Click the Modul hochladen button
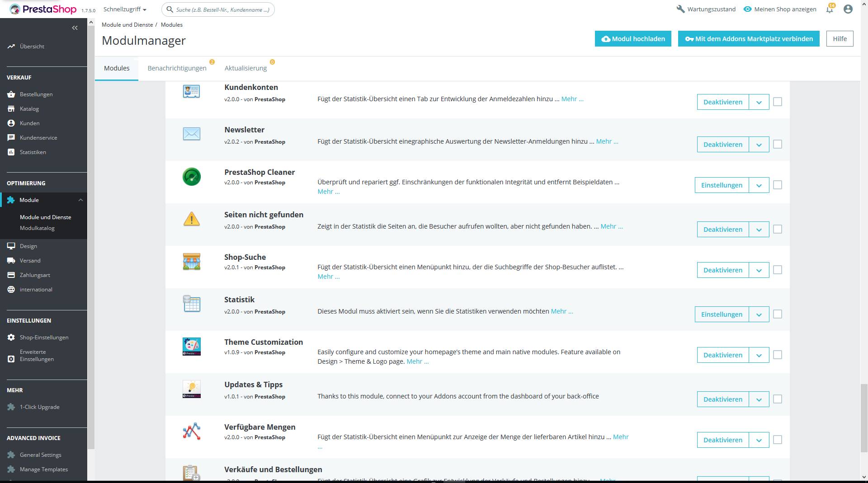The height and width of the screenshot is (483, 868). (633, 39)
